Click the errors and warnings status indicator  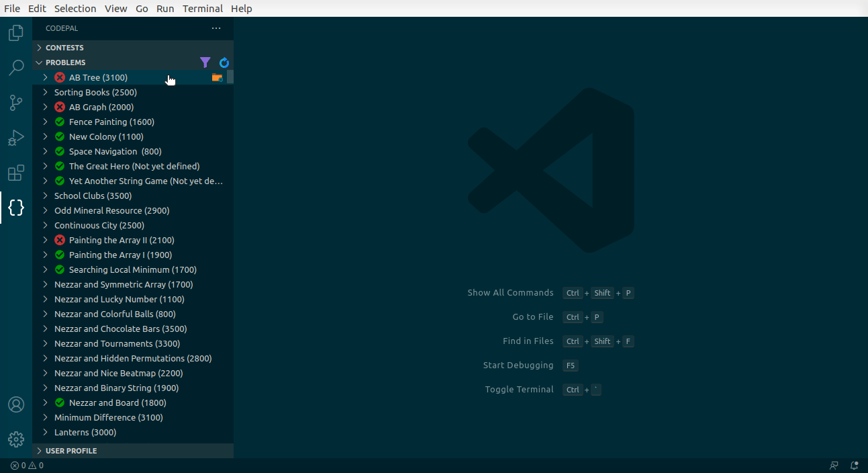point(27,465)
